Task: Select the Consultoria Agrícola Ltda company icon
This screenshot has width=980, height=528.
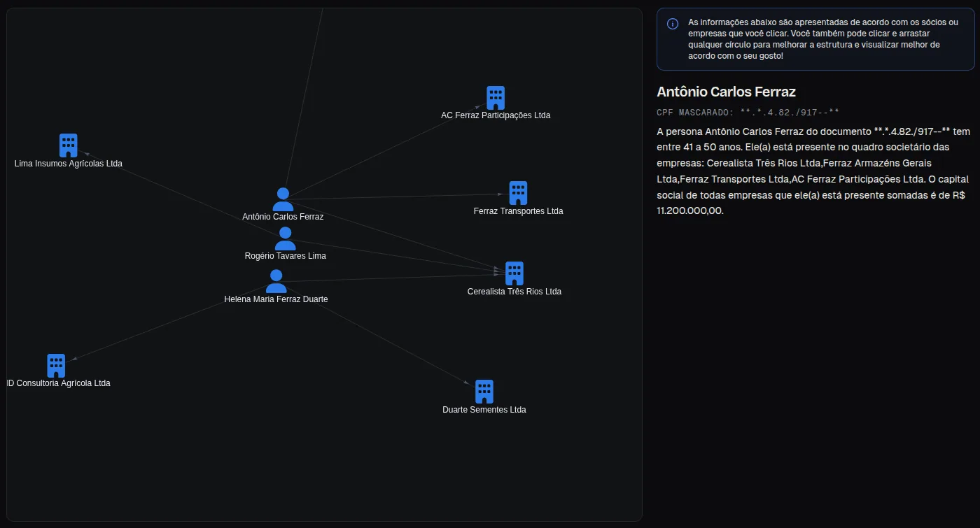Action: coord(56,366)
